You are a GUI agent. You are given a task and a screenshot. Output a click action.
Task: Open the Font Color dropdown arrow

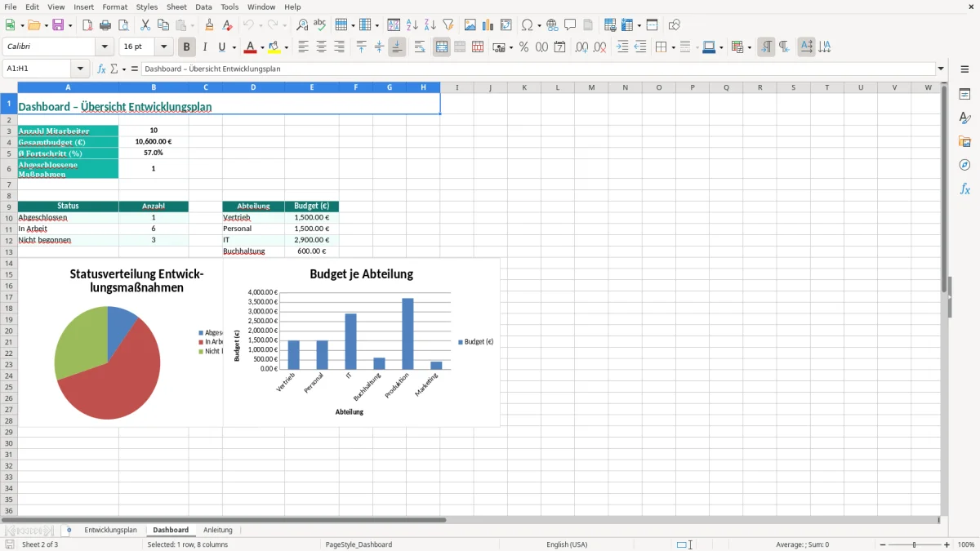point(262,47)
